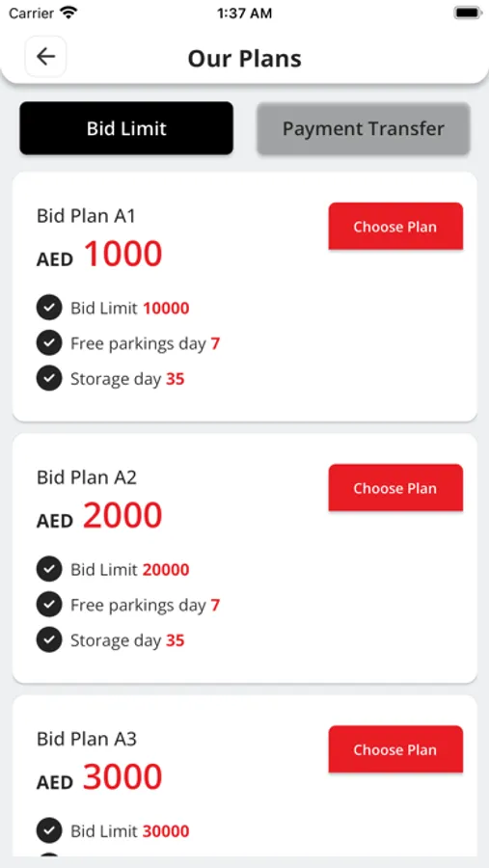
Task: Click checkmark icon beside A2 Free parkings day
Action: click(x=49, y=605)
